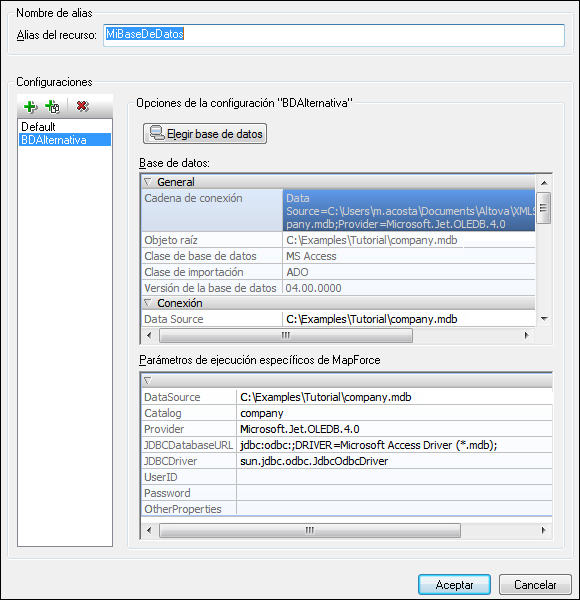Viewport: 580px width, 600px height.
Task: Select the BDAlternativa configuration
Action: [65, 140]
